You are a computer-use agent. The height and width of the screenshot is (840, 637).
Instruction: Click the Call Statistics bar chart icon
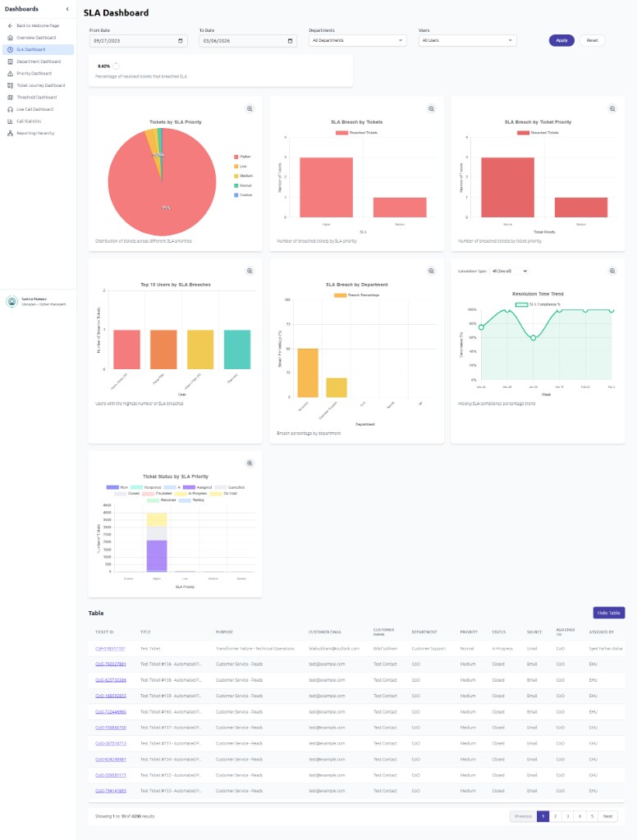click(9, 121)
